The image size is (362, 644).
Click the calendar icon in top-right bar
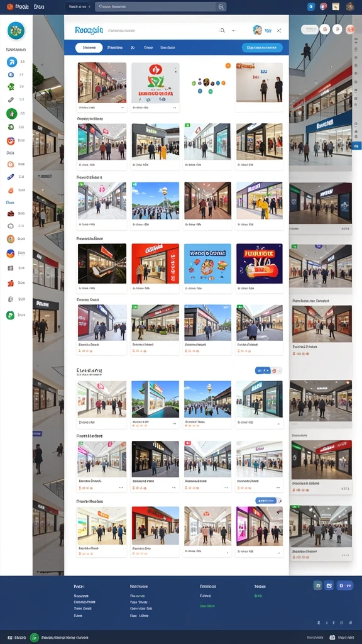click(x=336, y=6)
